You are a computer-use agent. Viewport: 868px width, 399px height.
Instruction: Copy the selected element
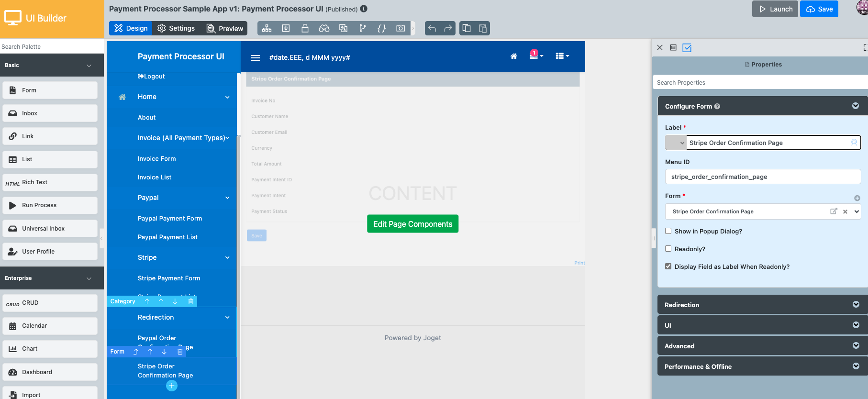(467, 28)
